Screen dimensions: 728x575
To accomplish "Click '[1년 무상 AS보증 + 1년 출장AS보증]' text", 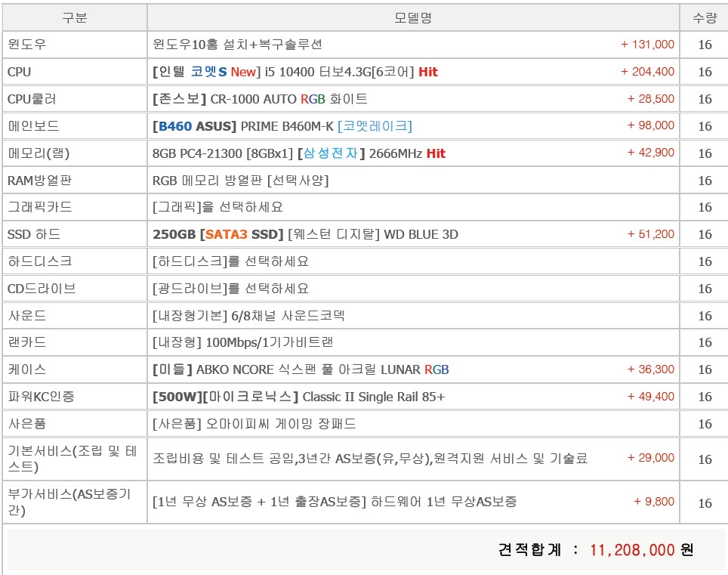I will tap(260, 502).
